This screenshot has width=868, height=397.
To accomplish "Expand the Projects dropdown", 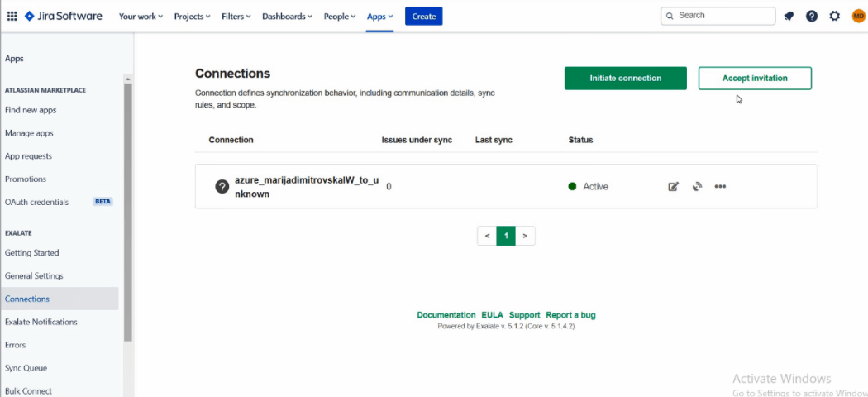I will (192, 17).
